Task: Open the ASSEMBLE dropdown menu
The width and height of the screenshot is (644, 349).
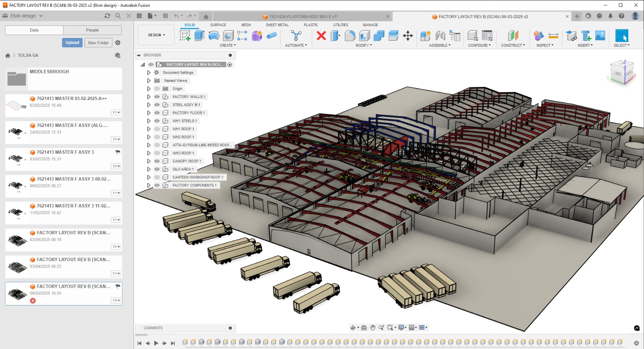Action: pyautogui.click(x=440, y=46)
